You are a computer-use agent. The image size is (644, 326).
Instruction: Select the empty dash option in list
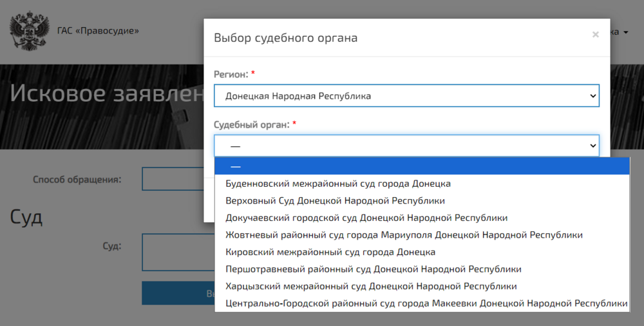pyautogui.click(x=422, y=166)
